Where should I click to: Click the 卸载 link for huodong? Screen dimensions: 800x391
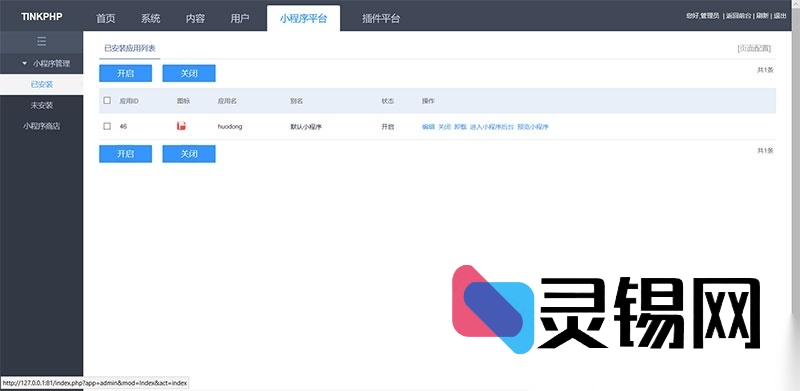coord(460,127)
